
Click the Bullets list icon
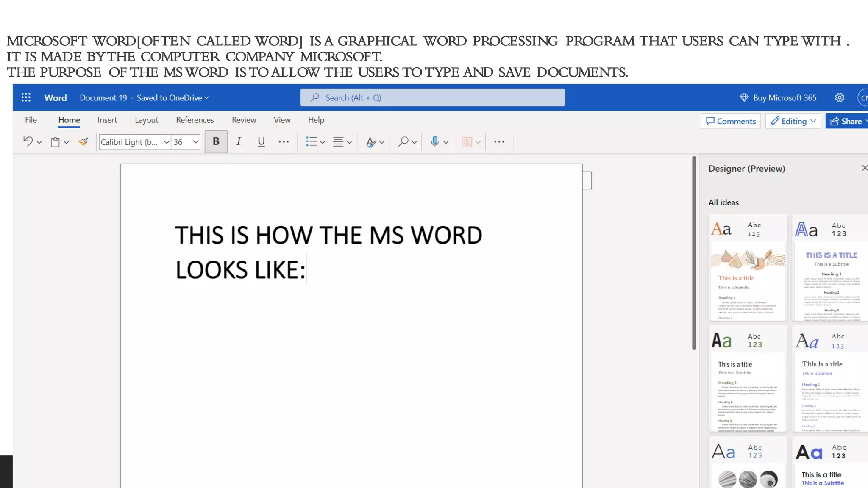tap(312, 142)
